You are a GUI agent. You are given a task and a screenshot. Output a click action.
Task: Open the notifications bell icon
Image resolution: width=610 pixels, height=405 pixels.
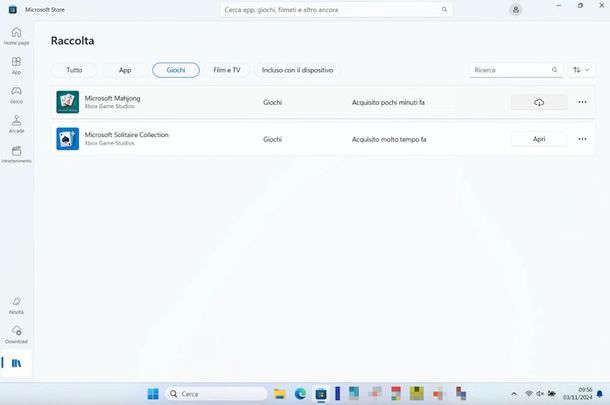pyautogui.click(x=600, y=394)
